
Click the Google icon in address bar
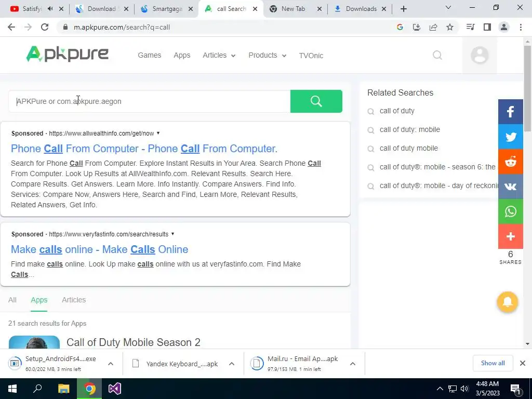[400, 27]
